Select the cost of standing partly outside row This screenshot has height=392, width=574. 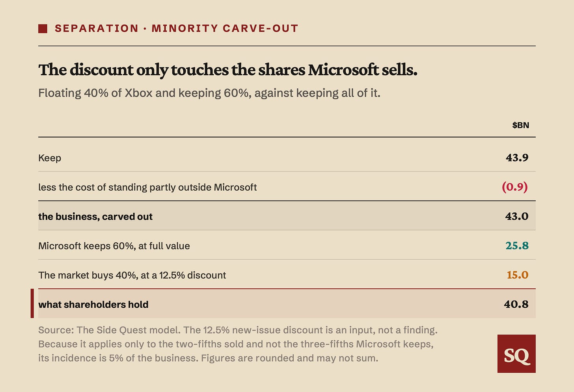[x=287, y=186]
